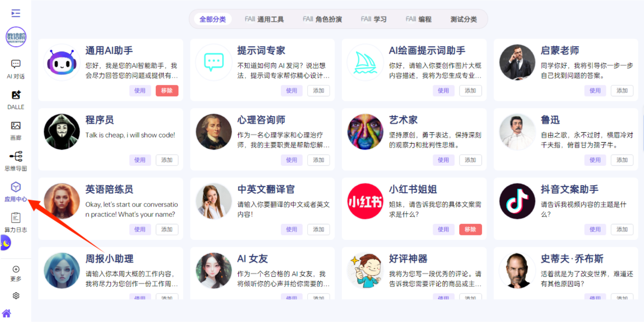Go home via the house icon
644x322 pixels.
[7, 314]
